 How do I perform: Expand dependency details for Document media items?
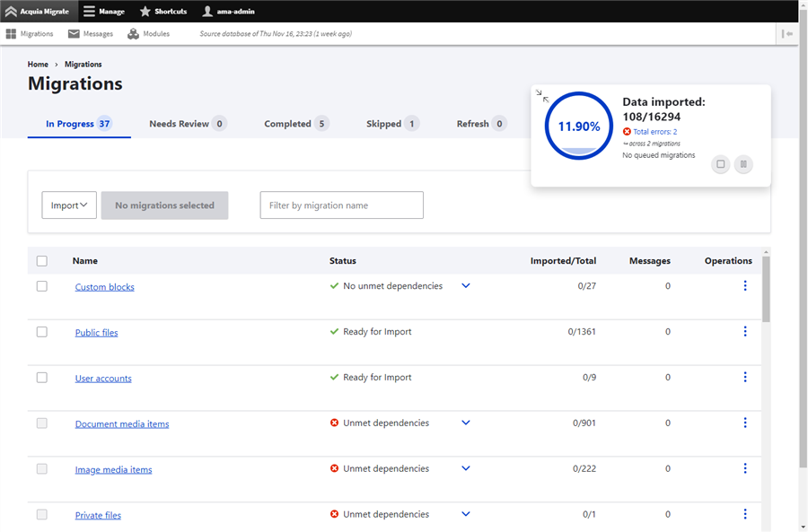pyautogui.click(x=465, y=423)
